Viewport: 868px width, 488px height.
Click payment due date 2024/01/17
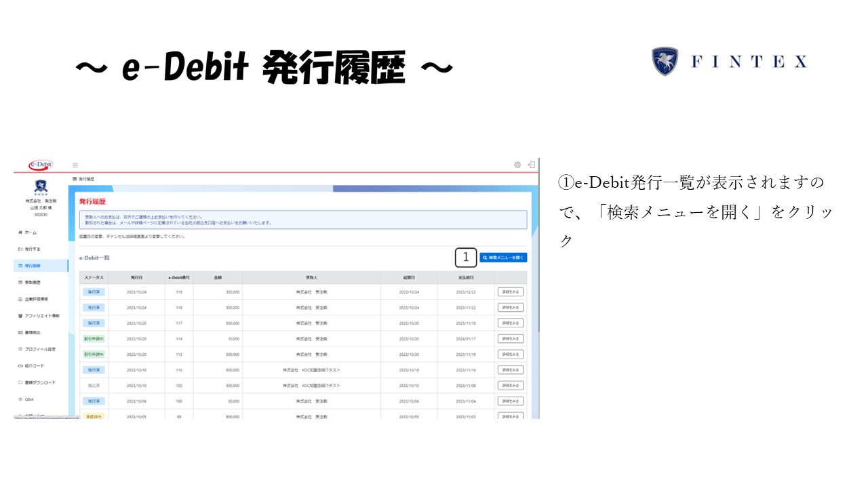[x=466, y=339]
